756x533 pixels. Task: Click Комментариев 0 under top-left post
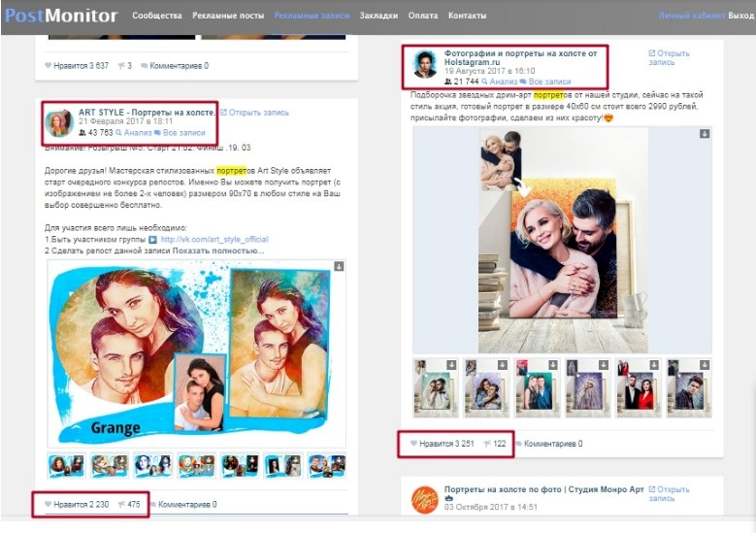pyautogui.click(x=175, y=66)
